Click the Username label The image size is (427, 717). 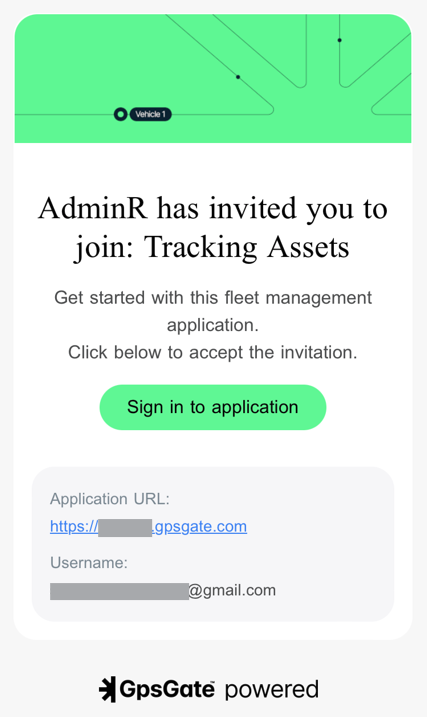tap(89, 563)
